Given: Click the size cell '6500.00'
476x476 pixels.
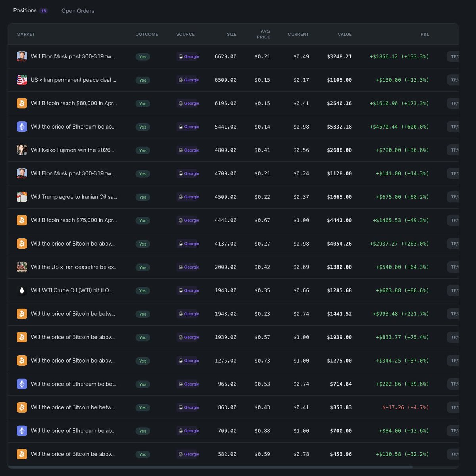Looking at the screenshot, I should 226,80.
